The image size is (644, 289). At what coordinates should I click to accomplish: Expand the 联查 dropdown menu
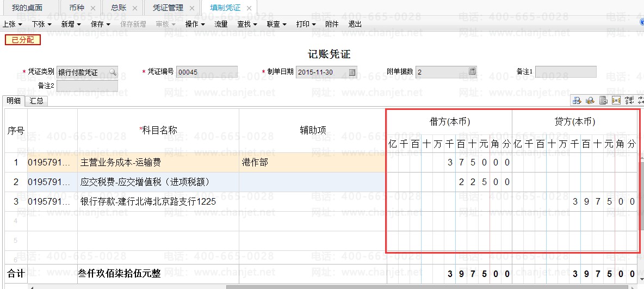(277, 24)
